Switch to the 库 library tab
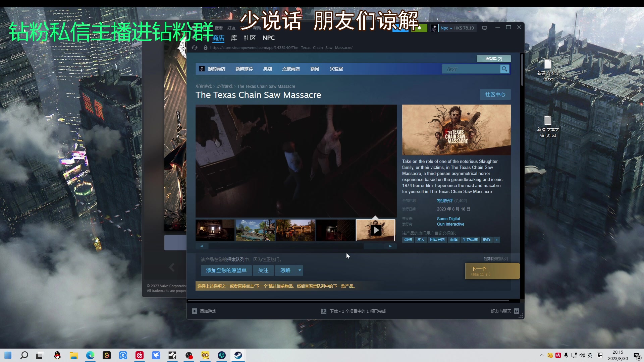Viewport: 644px width, 362px height. coord(234,38)
